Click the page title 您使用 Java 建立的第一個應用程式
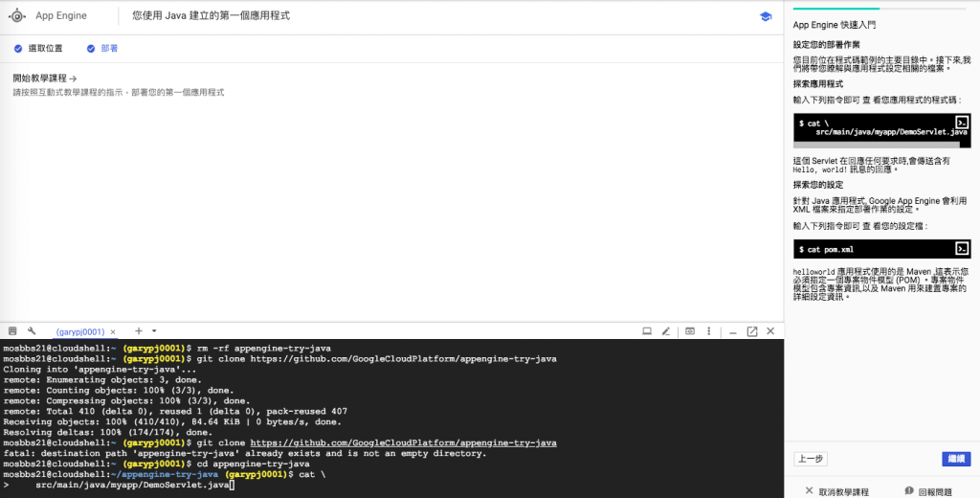The image size is (980, 498). point(212,15)
